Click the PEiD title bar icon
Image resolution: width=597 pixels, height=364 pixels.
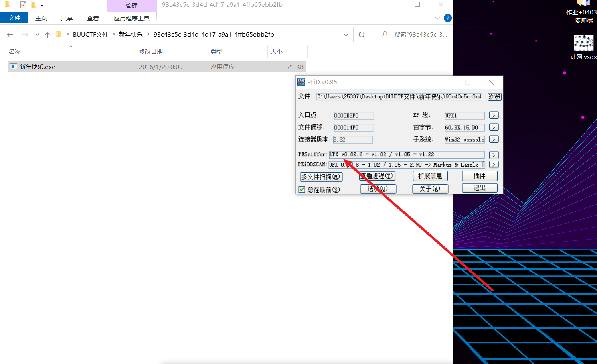pyautogui.click(x=301, y=82)
